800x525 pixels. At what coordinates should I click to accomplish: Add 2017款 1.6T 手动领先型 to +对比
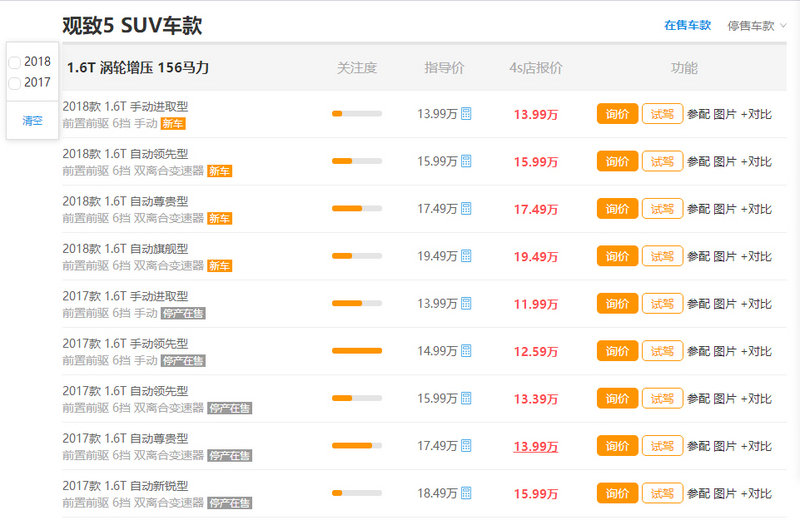(x=756, y=351)
